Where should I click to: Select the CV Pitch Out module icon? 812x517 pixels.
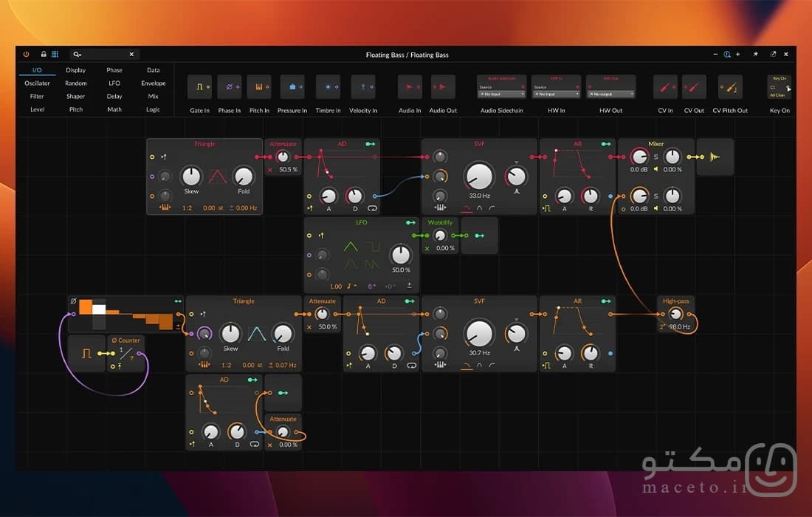pos(730,87)
